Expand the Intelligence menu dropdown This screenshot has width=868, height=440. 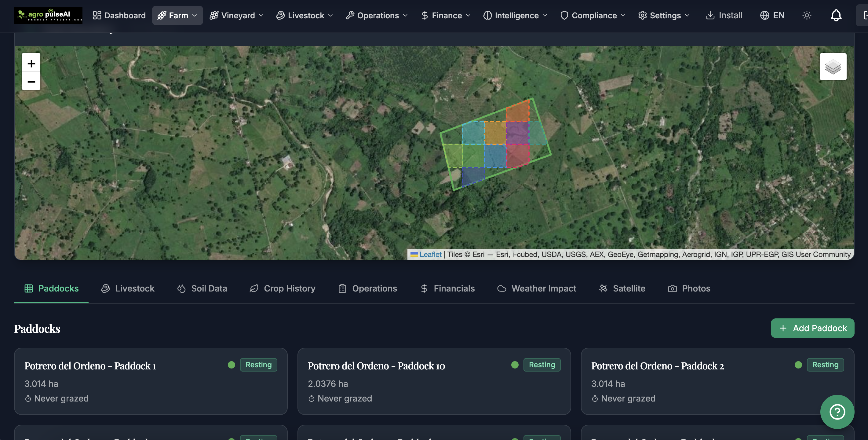(515, 15)
